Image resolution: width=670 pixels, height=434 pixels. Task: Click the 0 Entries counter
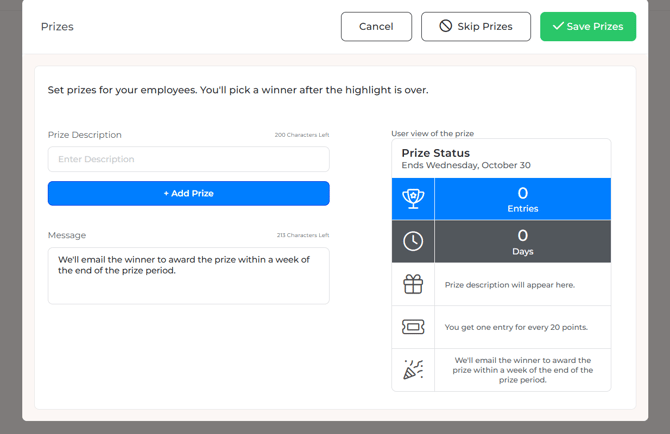point(522,199)
